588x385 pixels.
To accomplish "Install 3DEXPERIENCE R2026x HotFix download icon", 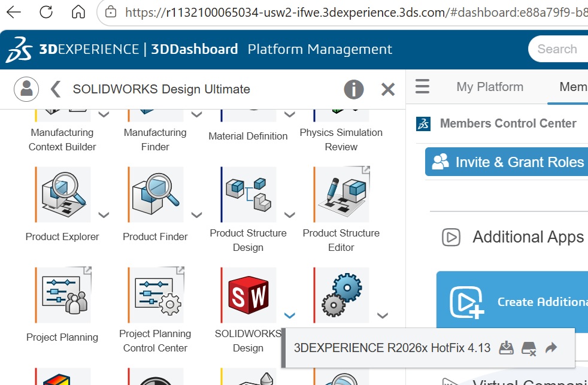I will click(506, 348).
